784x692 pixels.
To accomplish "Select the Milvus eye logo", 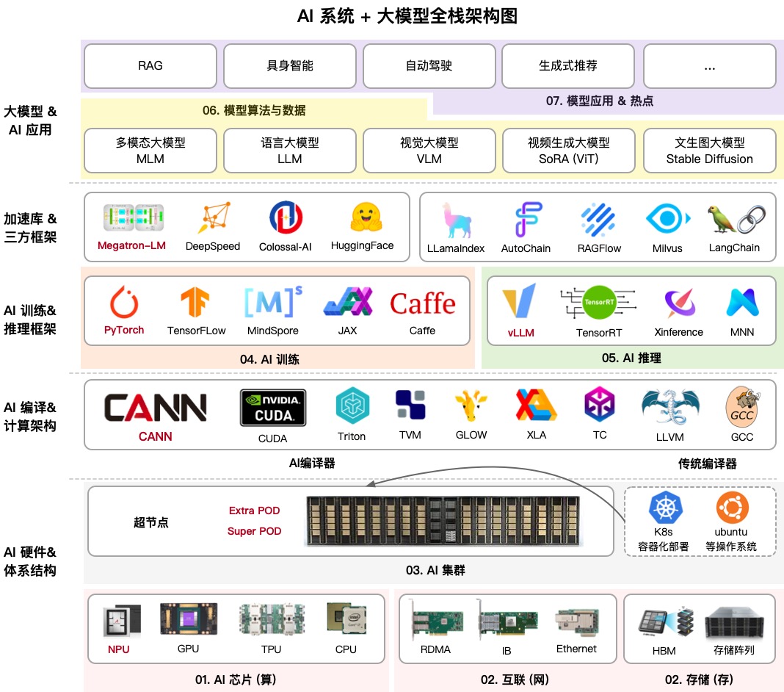I will pyautogui.click(x=667, y=217).
